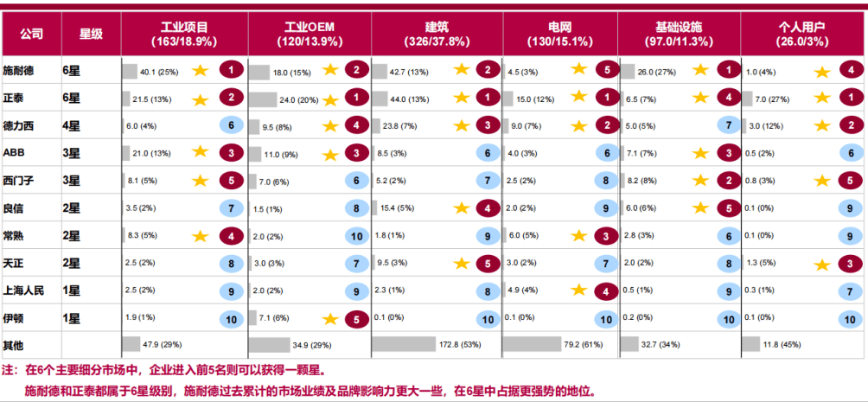Click the rank 6 blue badge for 德力西 工业项目
Screen dimensions: 868x402
(x=232, y=125)
